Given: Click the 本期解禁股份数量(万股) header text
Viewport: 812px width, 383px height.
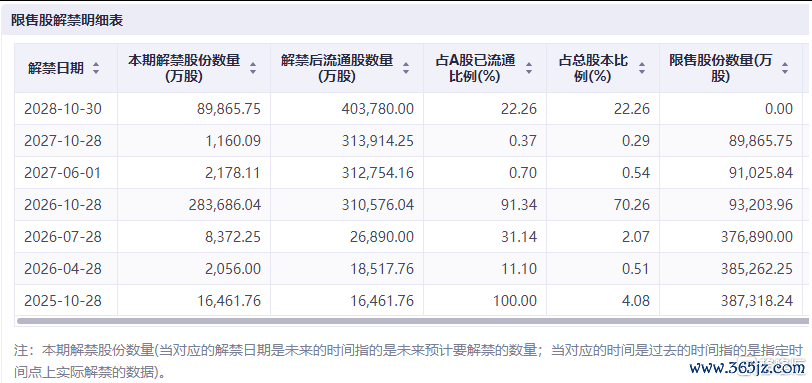Looking at the screenshot, I should tap(184, 68).
